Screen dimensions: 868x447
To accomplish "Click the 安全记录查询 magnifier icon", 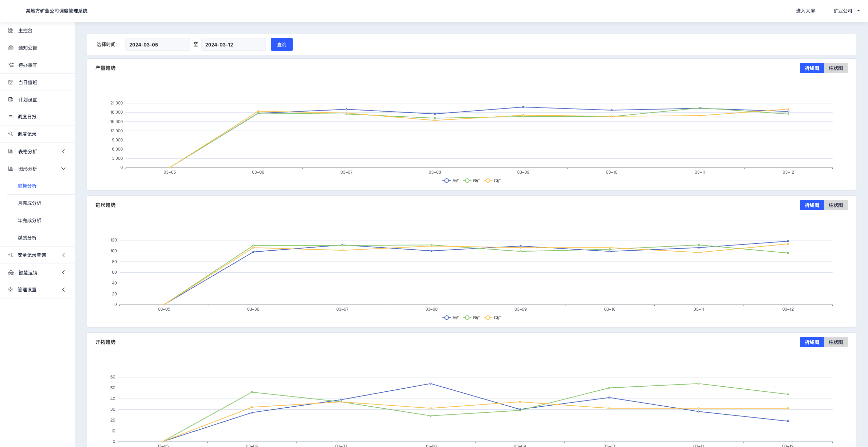I will (11, 255).
